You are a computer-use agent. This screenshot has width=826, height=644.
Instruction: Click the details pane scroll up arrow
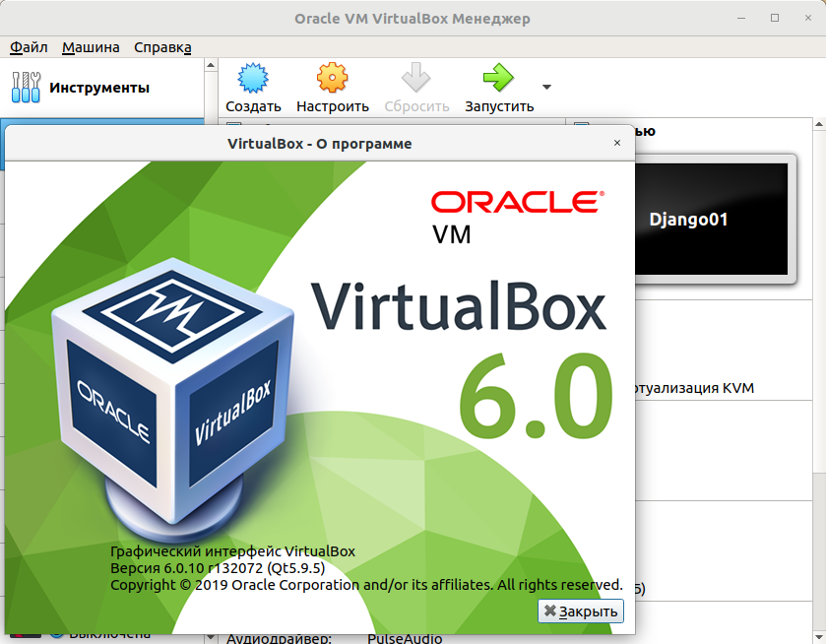[819, 124]
